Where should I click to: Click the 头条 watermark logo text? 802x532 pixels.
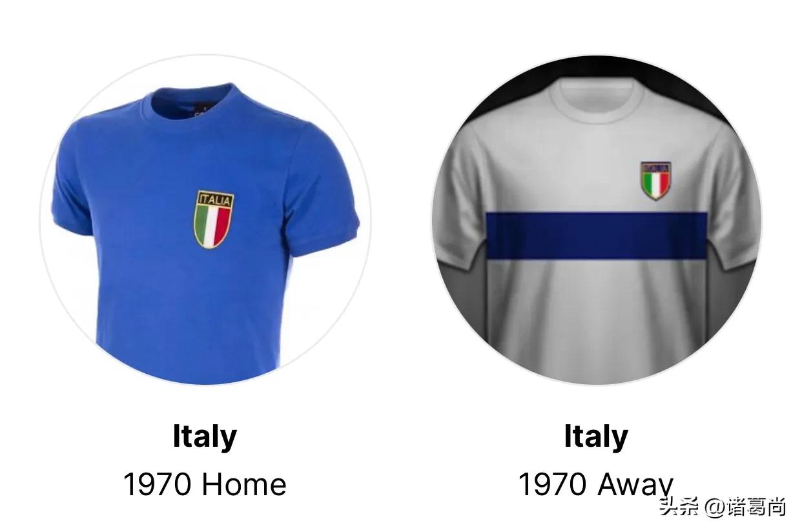click(679, 507)
